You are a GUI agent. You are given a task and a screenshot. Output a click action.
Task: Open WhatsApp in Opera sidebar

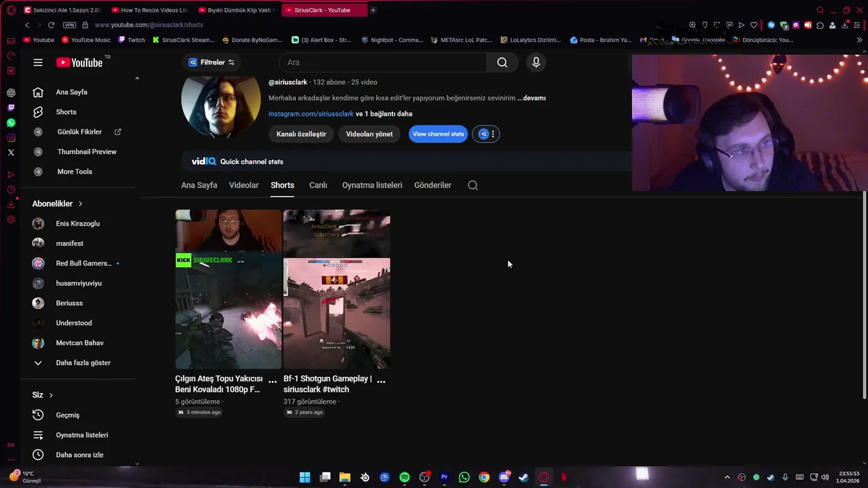click(x=11, y=123)
